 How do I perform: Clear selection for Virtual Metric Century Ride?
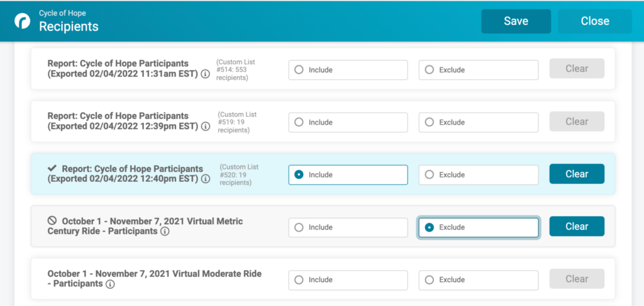pyautogui.click(x=577, y=226)
